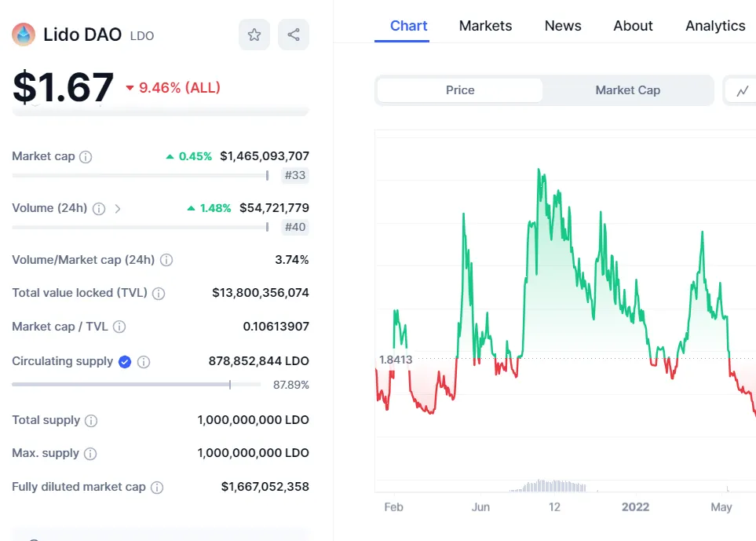Click Fully diluted market cap info icon

coord(157,488)
